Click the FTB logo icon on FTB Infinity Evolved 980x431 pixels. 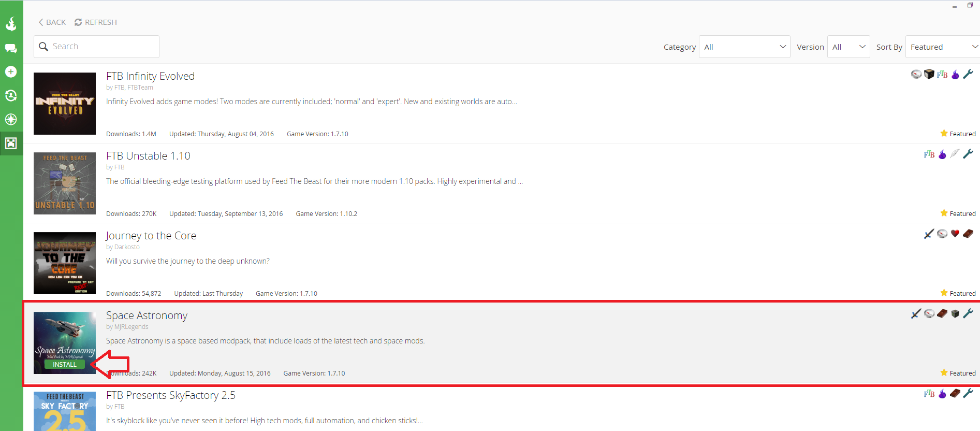click(x=942, y=75)
